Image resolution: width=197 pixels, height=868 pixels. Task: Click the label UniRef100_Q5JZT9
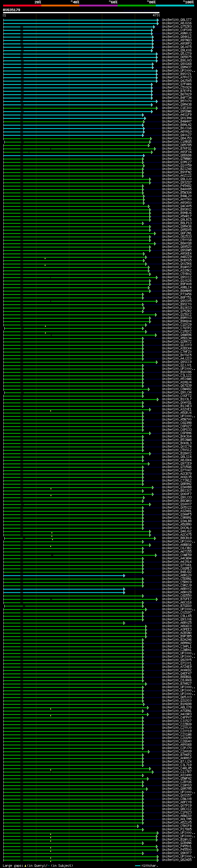[x=177, y=54]
